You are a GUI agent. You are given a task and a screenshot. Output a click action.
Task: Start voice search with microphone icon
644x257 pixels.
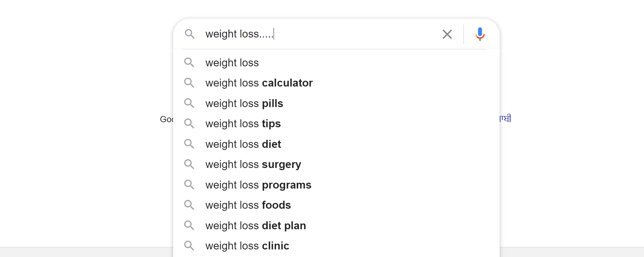[479, 34]
